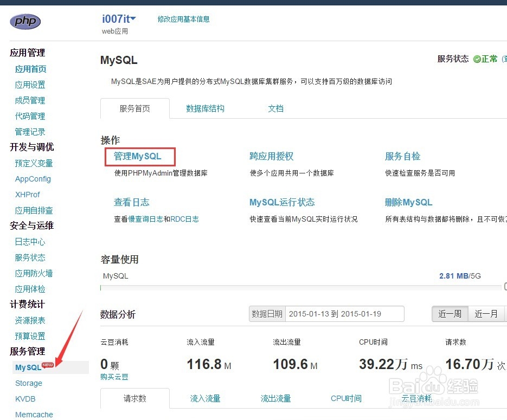Open 查看日志 link

point(131,202)
